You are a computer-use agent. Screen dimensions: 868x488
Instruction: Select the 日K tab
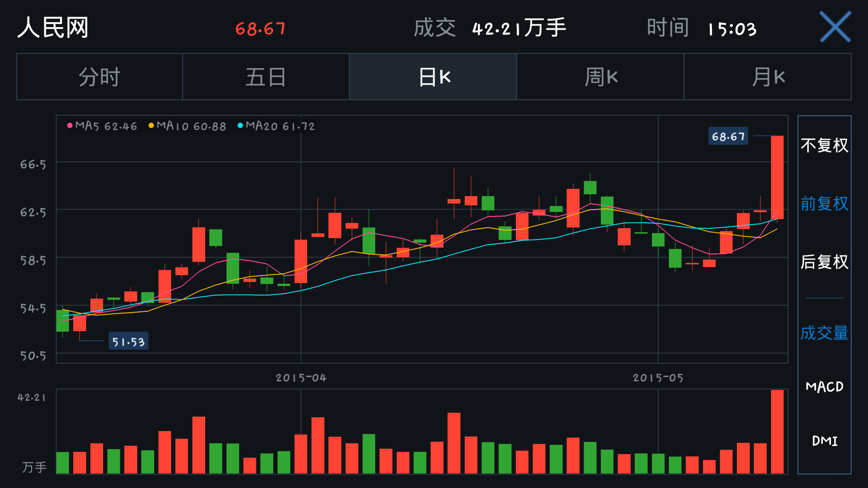(433, 77)
